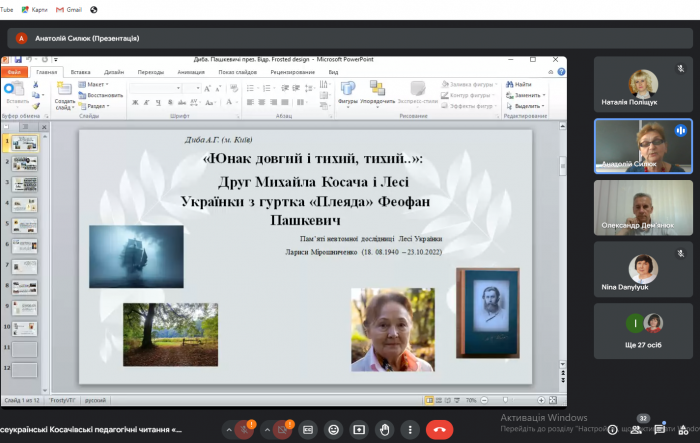The image size is (700, 443).
Task: Open the Анимация ribbon tab
Action: (x=190, y=72)
